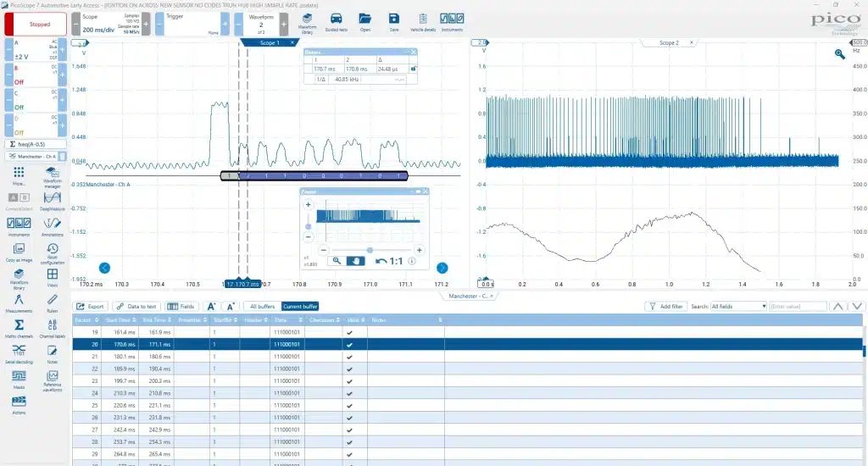Open Channel D settings
Viewport: 868px width, 466px height.
(36, 125)
